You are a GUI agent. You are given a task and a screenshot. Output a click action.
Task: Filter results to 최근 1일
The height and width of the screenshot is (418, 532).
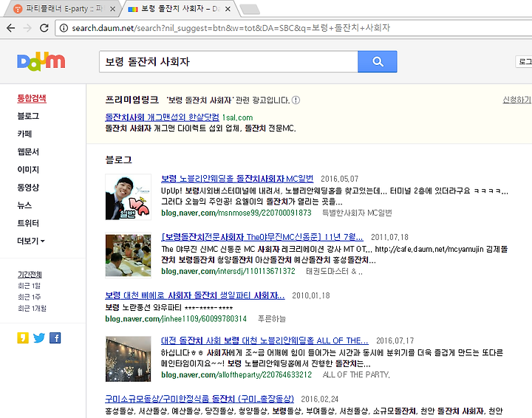29,286
